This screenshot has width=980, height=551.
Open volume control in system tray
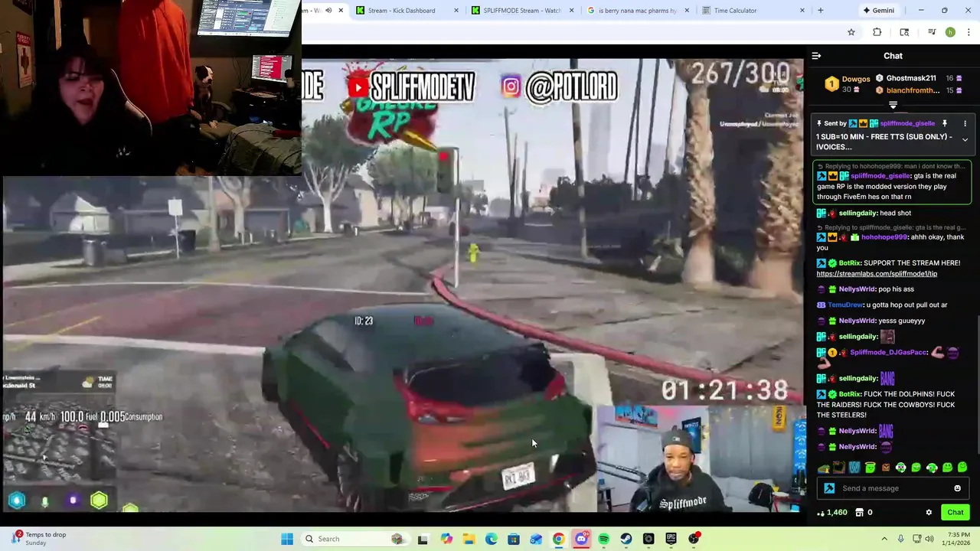click(929, 539)
